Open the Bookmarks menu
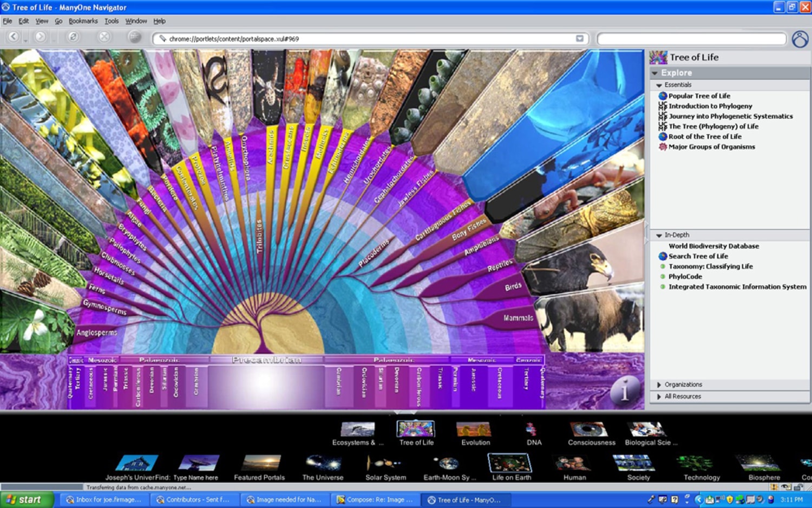The height and width of the screenshot is (508, 812). click(x=83, y=21)
